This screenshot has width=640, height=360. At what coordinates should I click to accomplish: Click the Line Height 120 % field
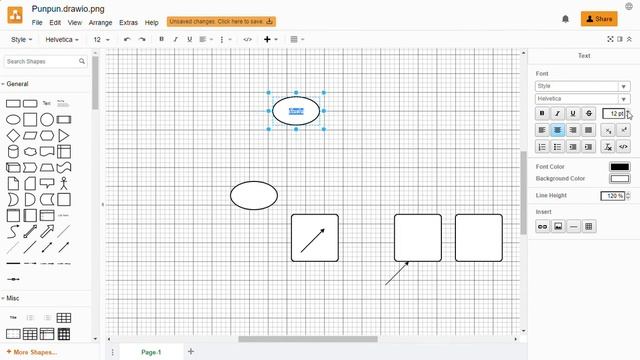pyautogui.click(x=613, y=196)
